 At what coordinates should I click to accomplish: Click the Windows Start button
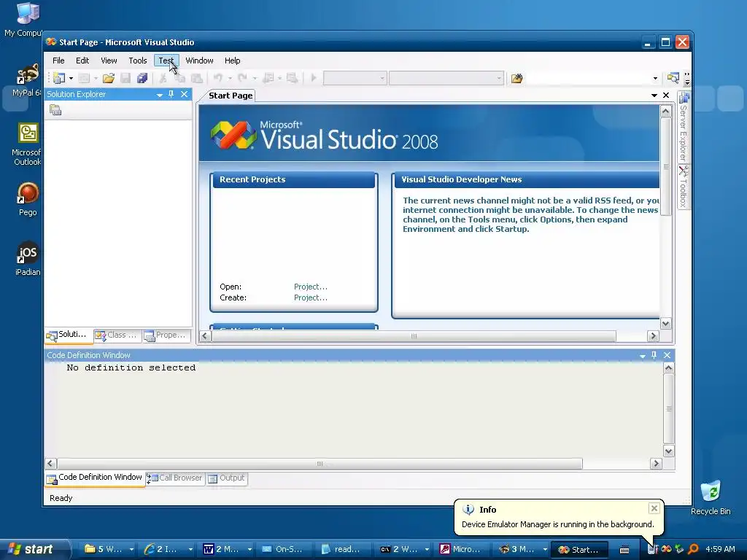34,549
